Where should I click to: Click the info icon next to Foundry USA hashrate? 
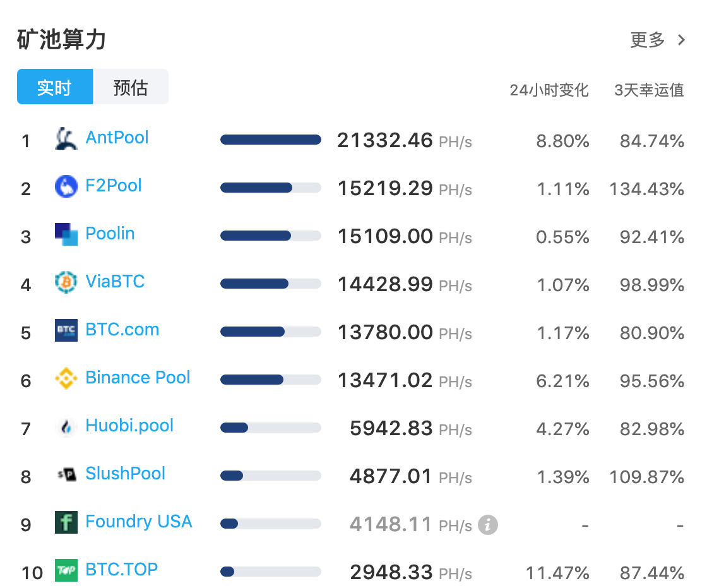tap(487, 524)
